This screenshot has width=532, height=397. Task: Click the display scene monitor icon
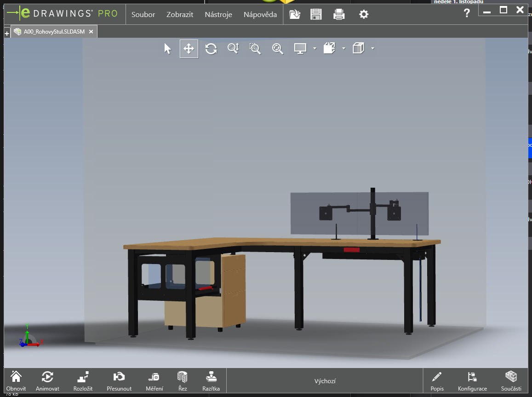coord(300,48)
